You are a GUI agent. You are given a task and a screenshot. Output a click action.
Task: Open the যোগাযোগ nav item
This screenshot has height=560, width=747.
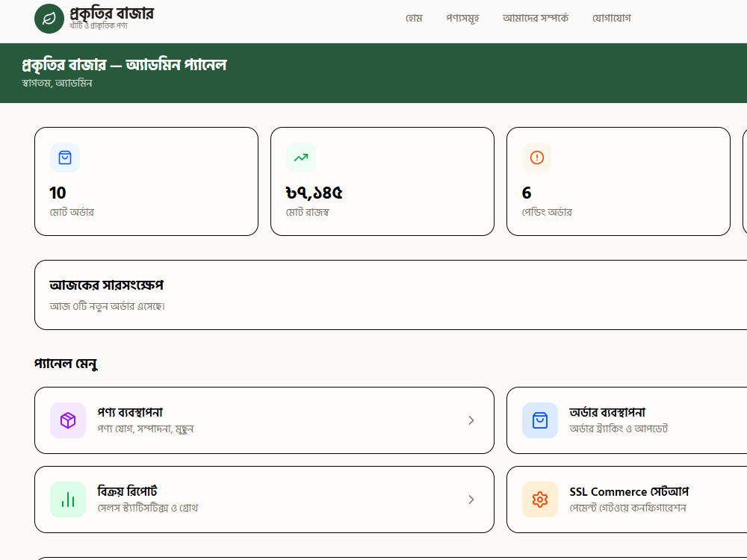click(x=612, y=18)
